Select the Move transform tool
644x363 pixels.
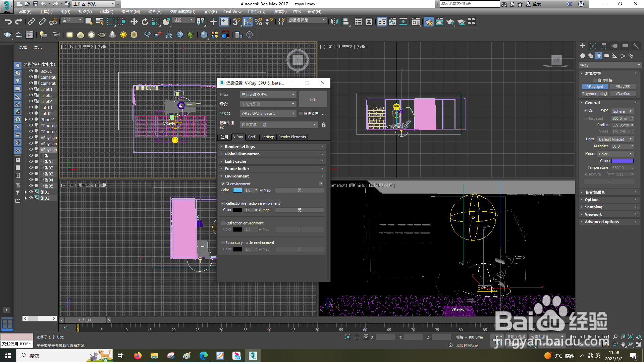click(x=134, y=22)
